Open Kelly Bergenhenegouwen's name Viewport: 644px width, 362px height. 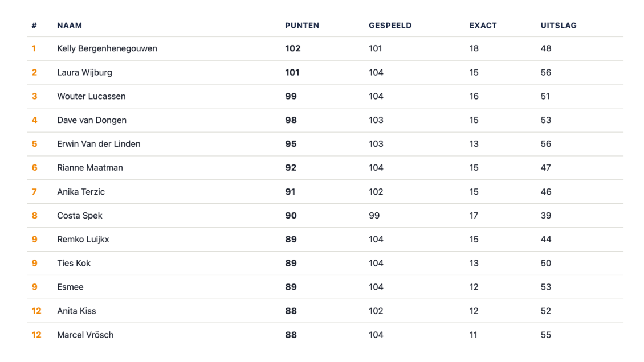point(107,48)
